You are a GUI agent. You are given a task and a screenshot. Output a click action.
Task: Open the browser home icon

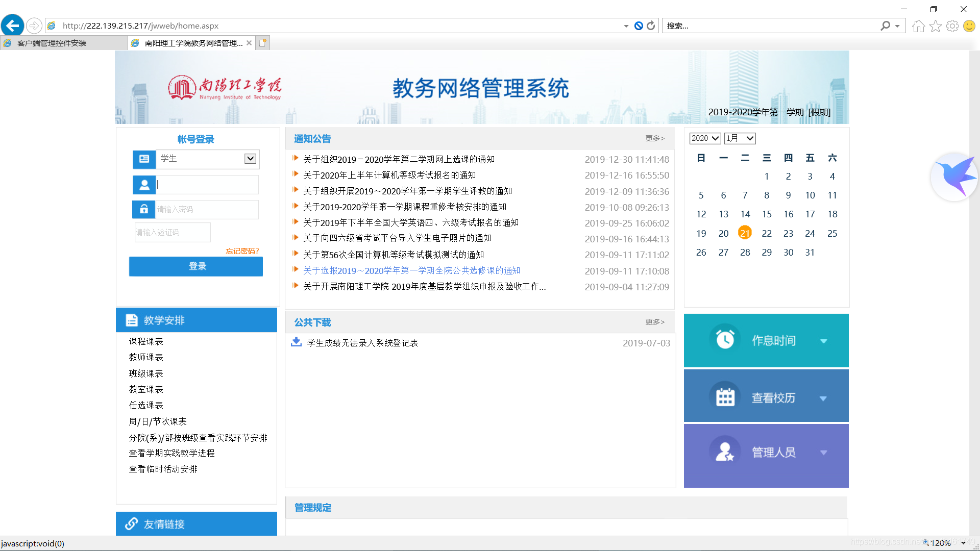919,26
